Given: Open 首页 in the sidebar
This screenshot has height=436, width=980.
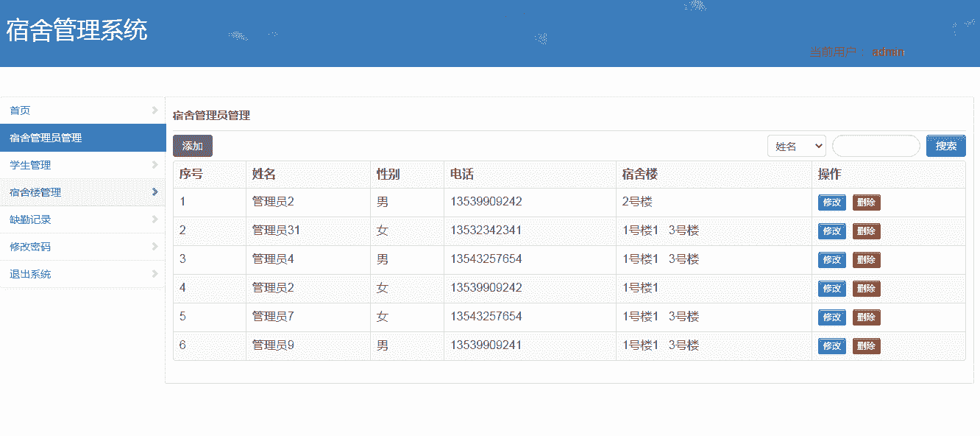Looking at the screenshot, I should [x=21, y=110].
